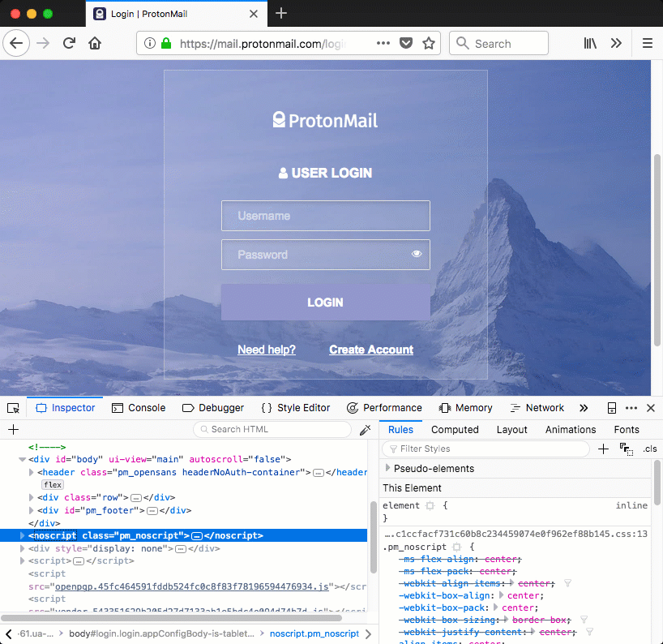Expand the Pseudo-elements section

tap(387, 468)
